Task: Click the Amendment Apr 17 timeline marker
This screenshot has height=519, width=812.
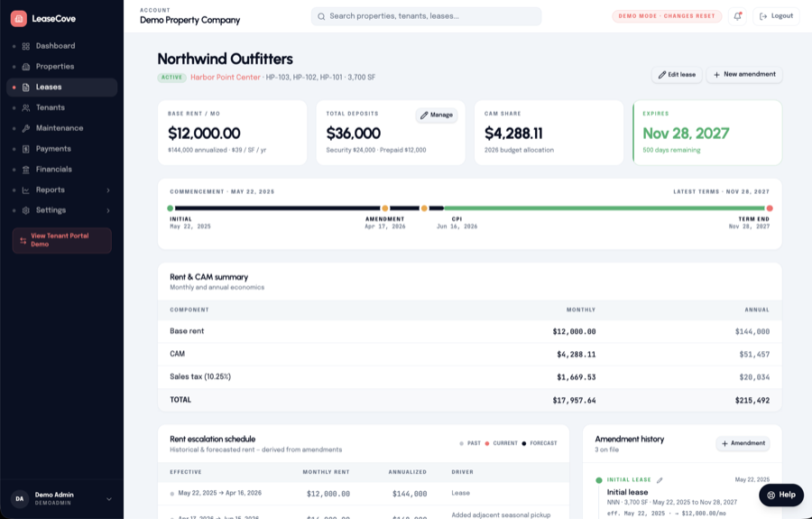Action: [x=384, y=209]
